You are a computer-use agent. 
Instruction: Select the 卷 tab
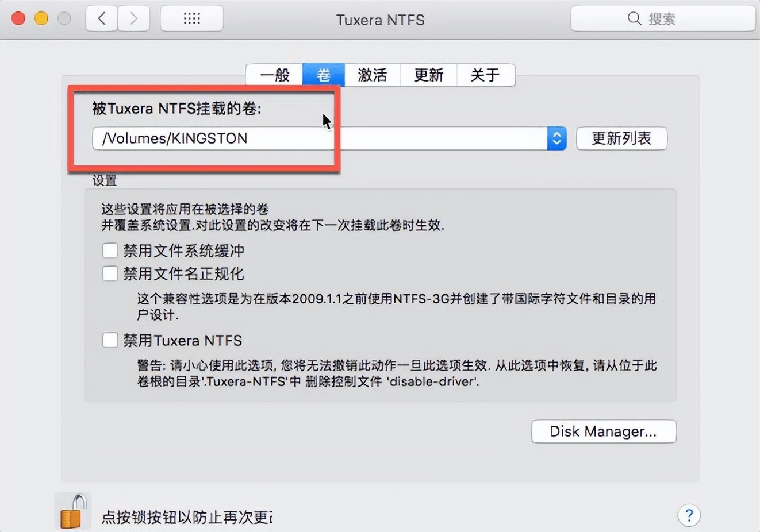324,75
